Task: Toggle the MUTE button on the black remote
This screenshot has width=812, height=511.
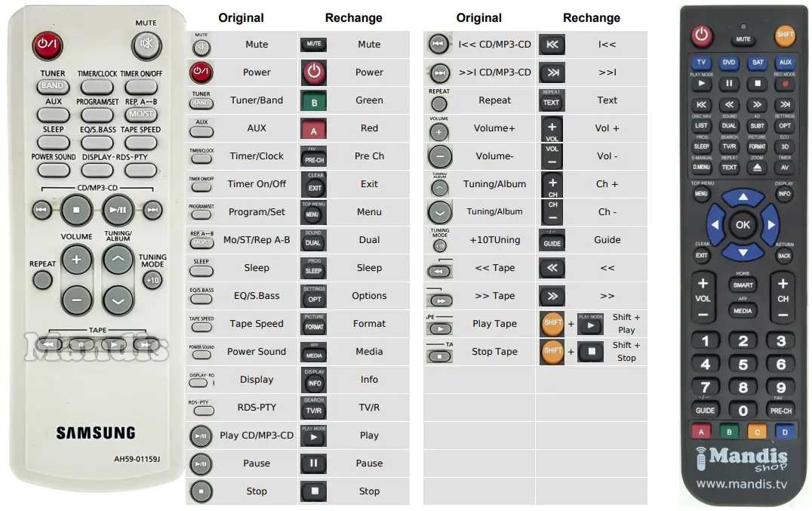Action: pyautogui.click(x=743, y=39)
